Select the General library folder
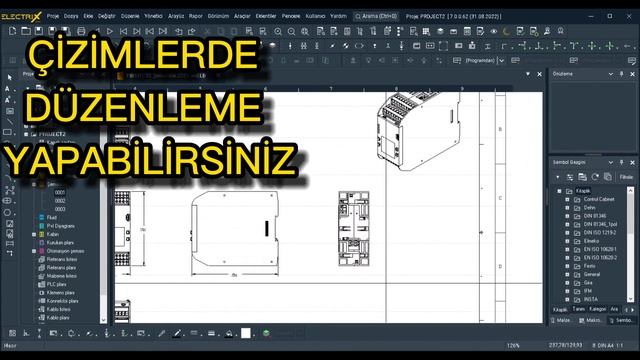 (x=592, y=275)
